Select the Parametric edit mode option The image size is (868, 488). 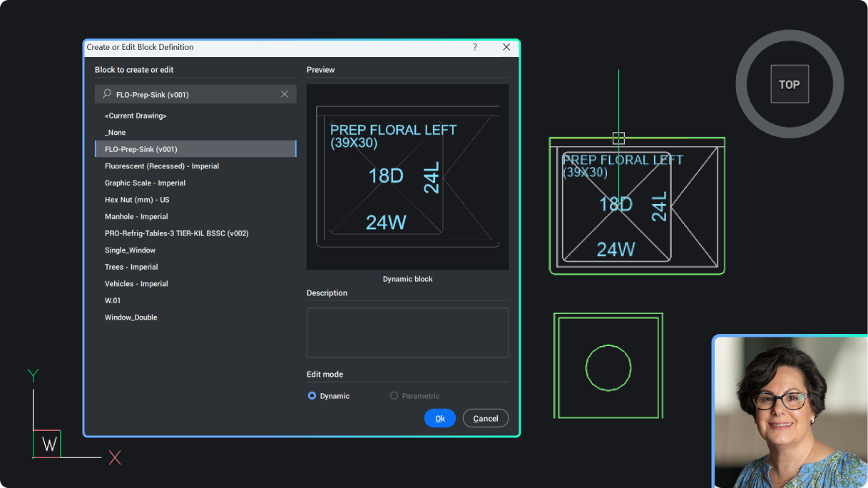click(x=393, y=395)
